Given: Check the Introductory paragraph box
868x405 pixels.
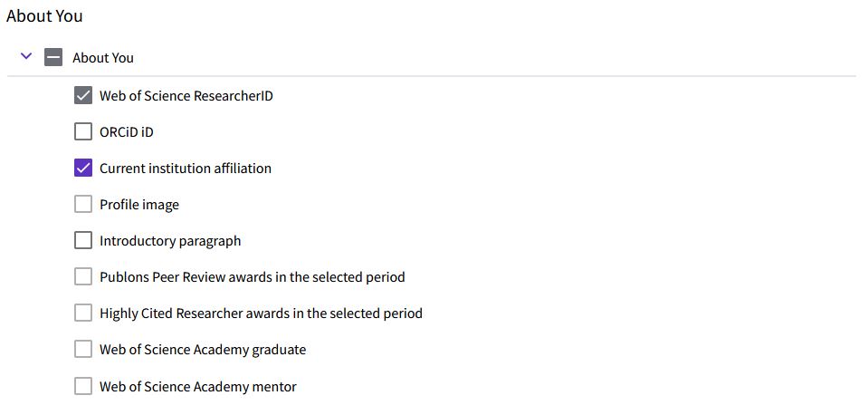Looking at the screenshot, I should (x=83, y=240).
